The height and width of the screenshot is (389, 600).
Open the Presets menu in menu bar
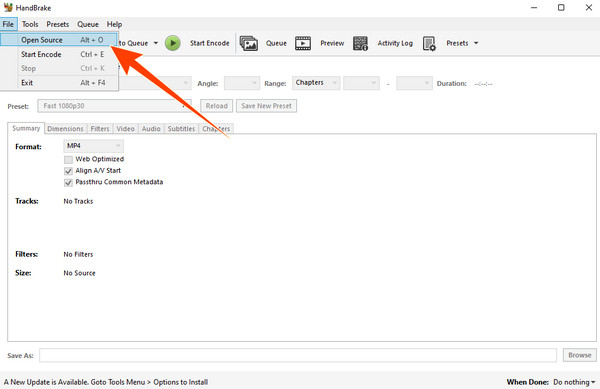58,24
